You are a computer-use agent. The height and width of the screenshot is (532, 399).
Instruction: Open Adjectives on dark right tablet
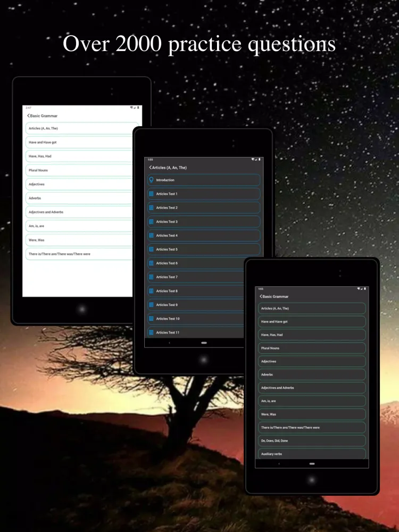tap(312, 361)
